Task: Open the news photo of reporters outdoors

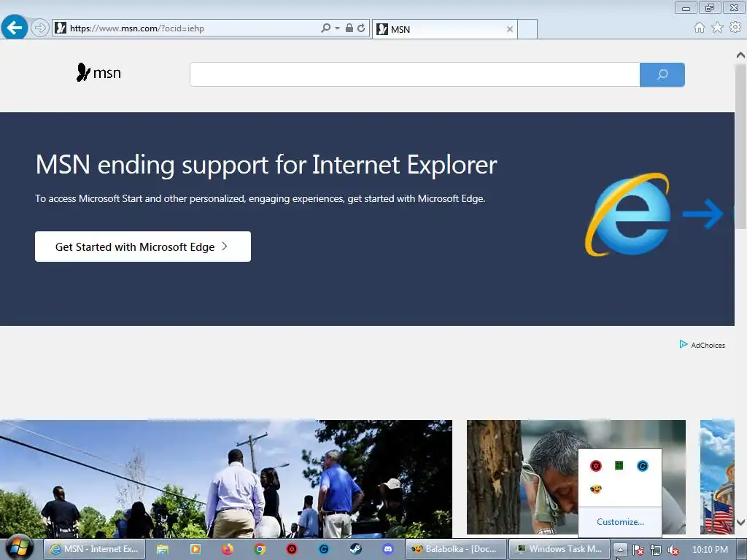Action: click(226, 478)
